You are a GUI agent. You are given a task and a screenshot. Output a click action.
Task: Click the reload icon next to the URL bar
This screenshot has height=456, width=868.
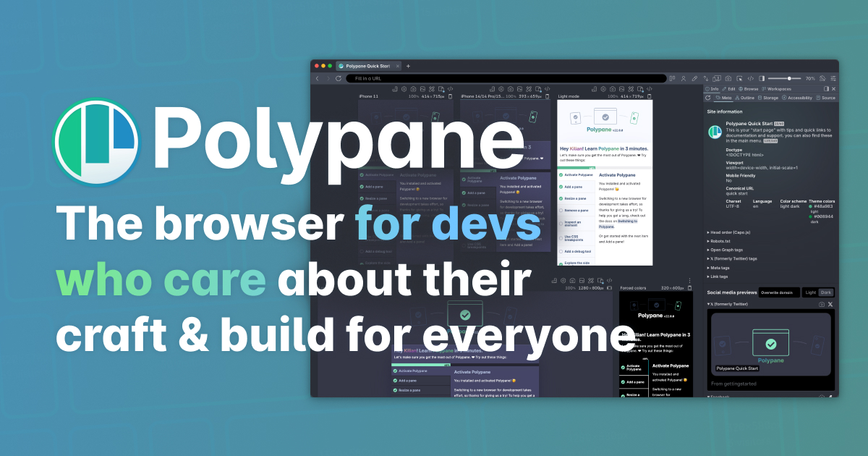338,77
